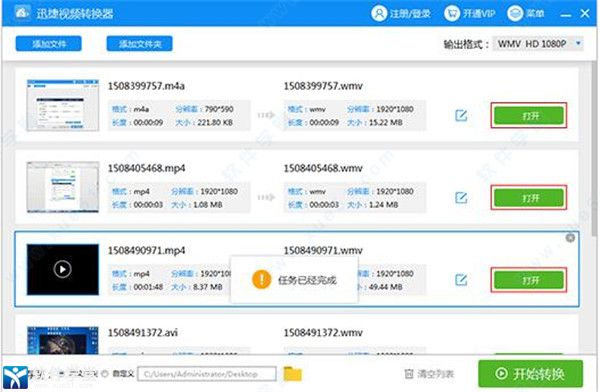Click output size 15.22 MB

[386, 122]
